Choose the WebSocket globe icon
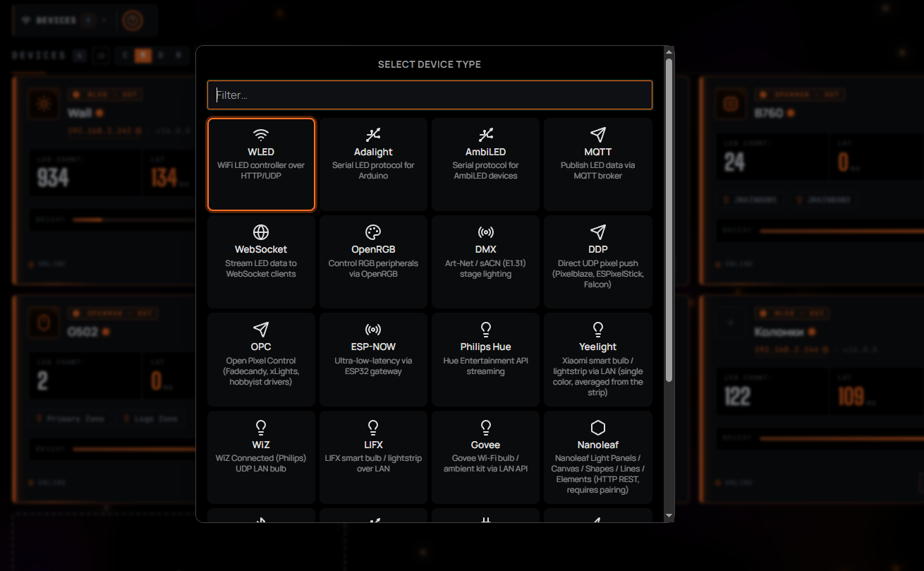The image size is (924, 571). coord(261,232)
